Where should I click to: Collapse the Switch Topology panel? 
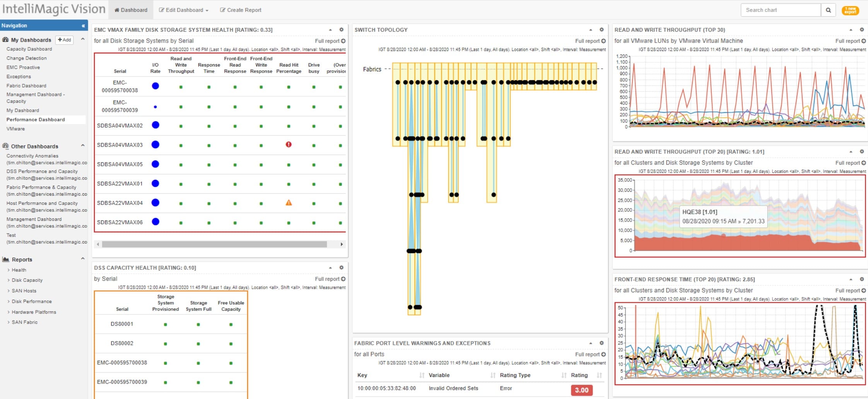click(591, 30)
